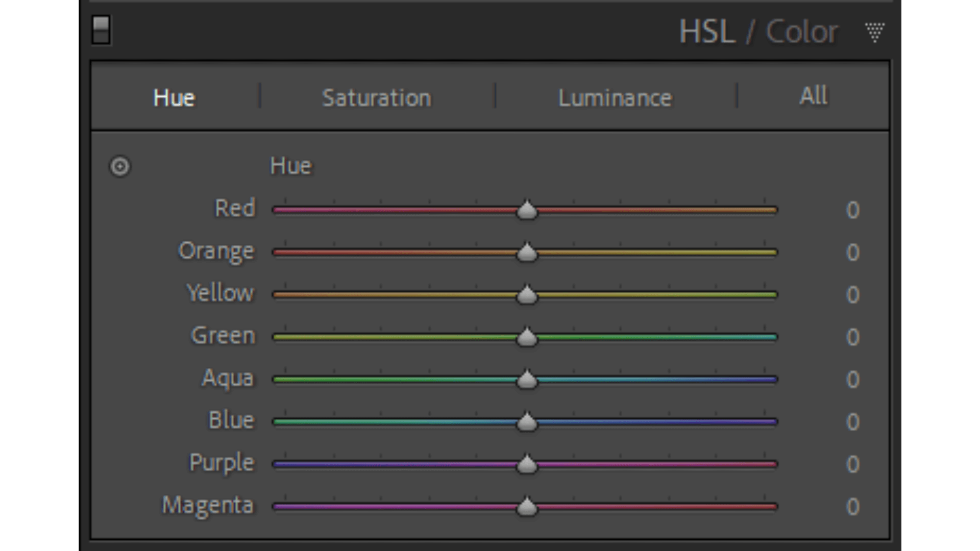Screen dimensions: 980x551
Task: Click the Purple slider label
Action: [222, 463]
